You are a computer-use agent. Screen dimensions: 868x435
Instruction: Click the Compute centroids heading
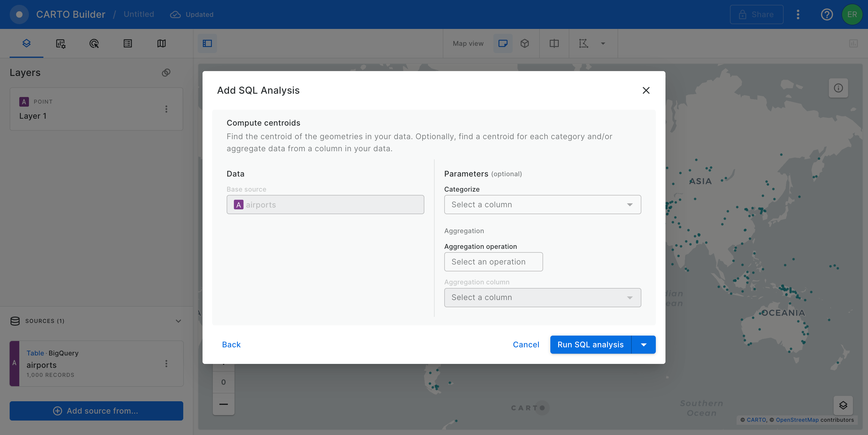[x=263, y=123]
